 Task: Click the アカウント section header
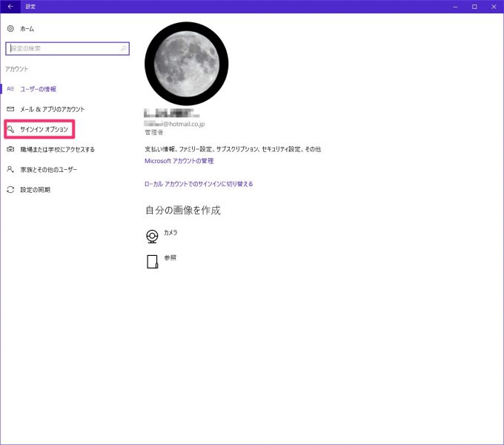17,69
